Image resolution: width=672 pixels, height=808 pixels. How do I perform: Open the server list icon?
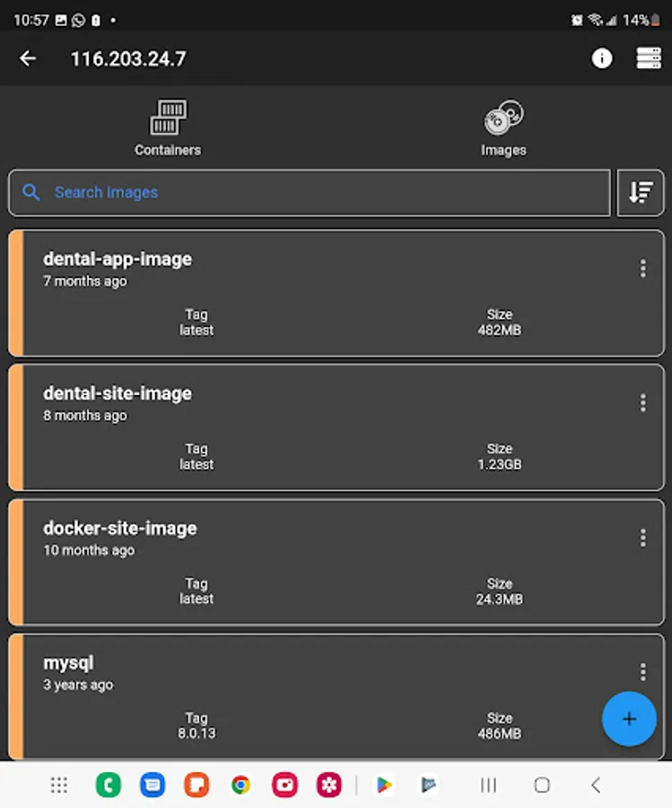648,58
